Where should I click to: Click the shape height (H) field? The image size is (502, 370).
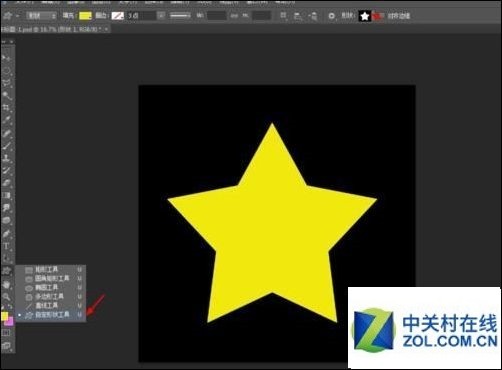(262, 16)
